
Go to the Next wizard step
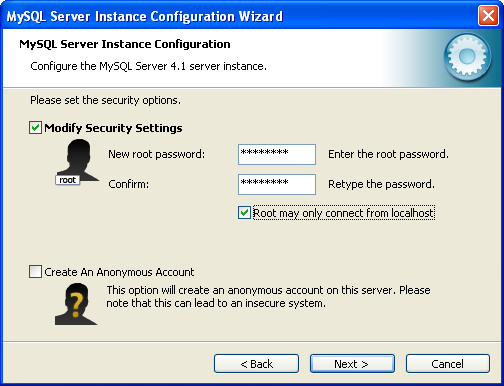click(352, 364)
